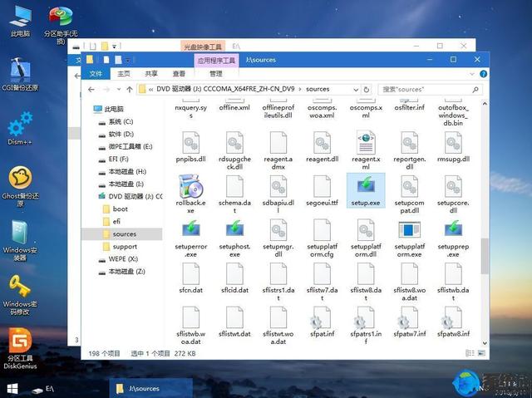Open boot folder in tree

[116, 209]
